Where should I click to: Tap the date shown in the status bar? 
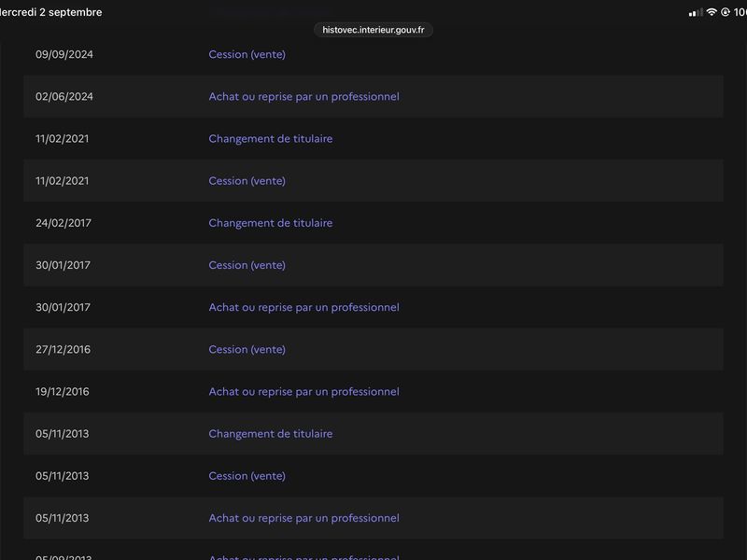pyautogui.click(x=50, y=12)
